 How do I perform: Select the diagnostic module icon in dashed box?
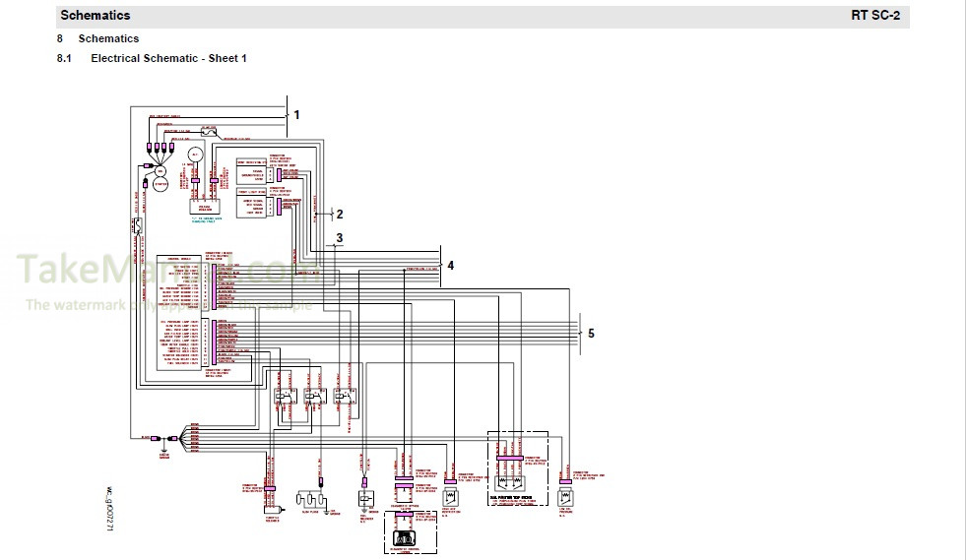click(x=404, y=538)
